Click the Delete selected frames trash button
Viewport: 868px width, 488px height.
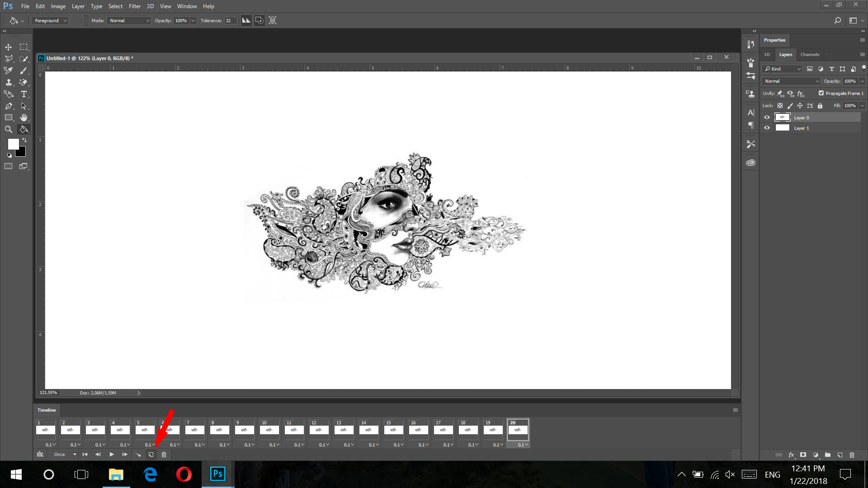click(164, 455)
